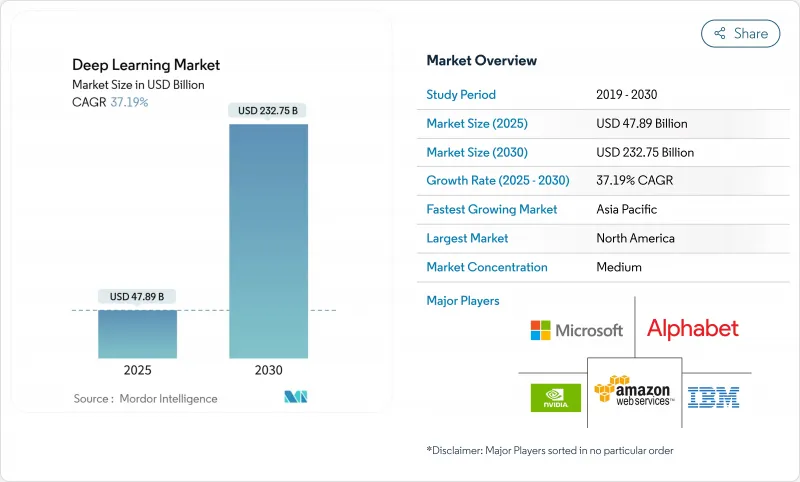Click the Share button
800x482 pixels.
coord(741,33)
